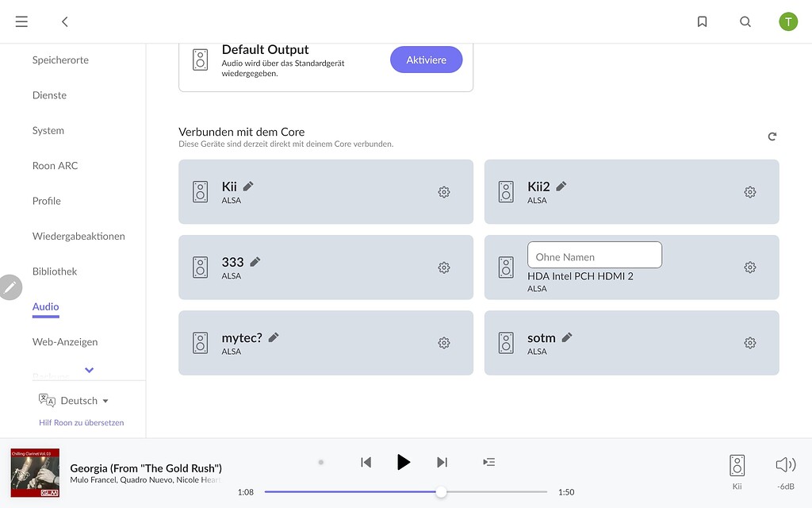Open the zone picker speaker icon labeled Kii
Viewport: 812px width, 508px height.
(x=737, y=464)
